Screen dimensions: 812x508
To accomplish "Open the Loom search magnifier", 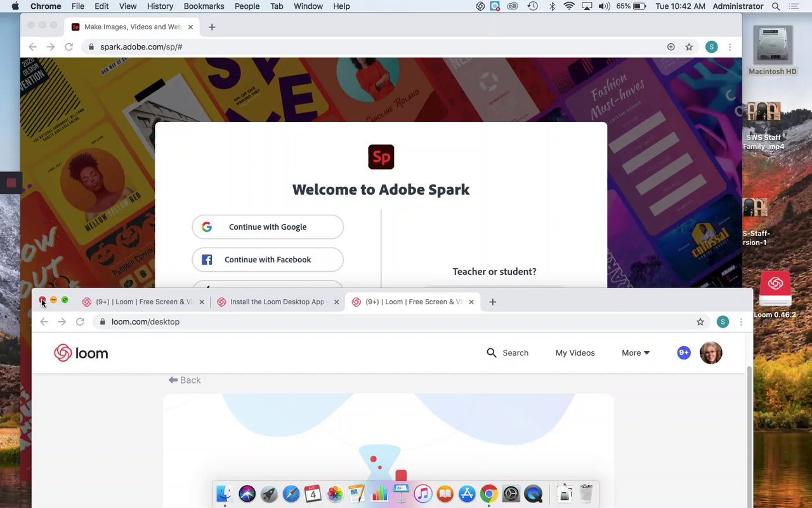I will [x=492, y=352].
